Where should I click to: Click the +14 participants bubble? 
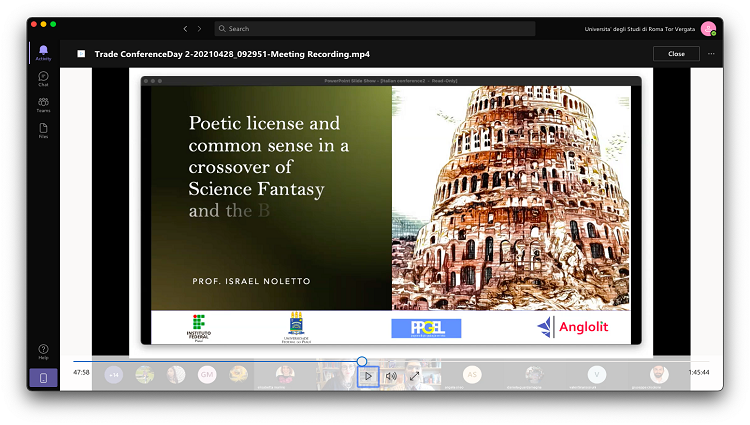[x=114, y=375]
